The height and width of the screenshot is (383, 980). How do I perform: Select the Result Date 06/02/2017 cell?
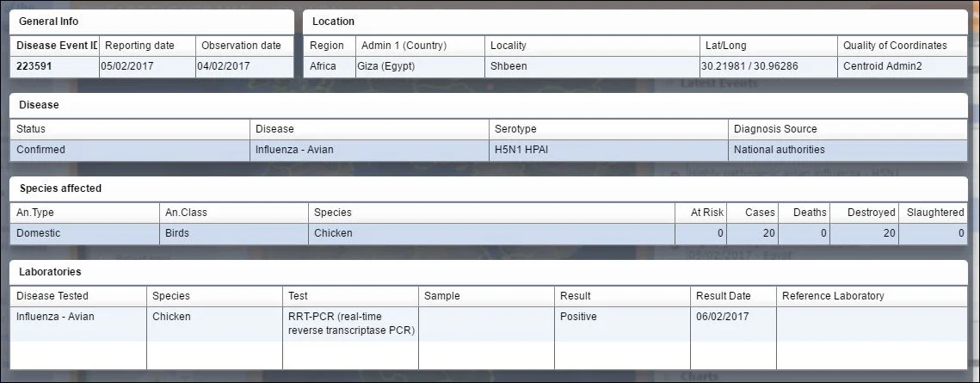[x=733, y=324]
